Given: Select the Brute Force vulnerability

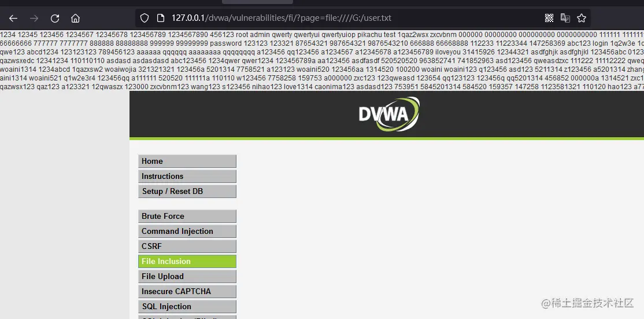Looking at the screenshot, I should pos(187,216).
